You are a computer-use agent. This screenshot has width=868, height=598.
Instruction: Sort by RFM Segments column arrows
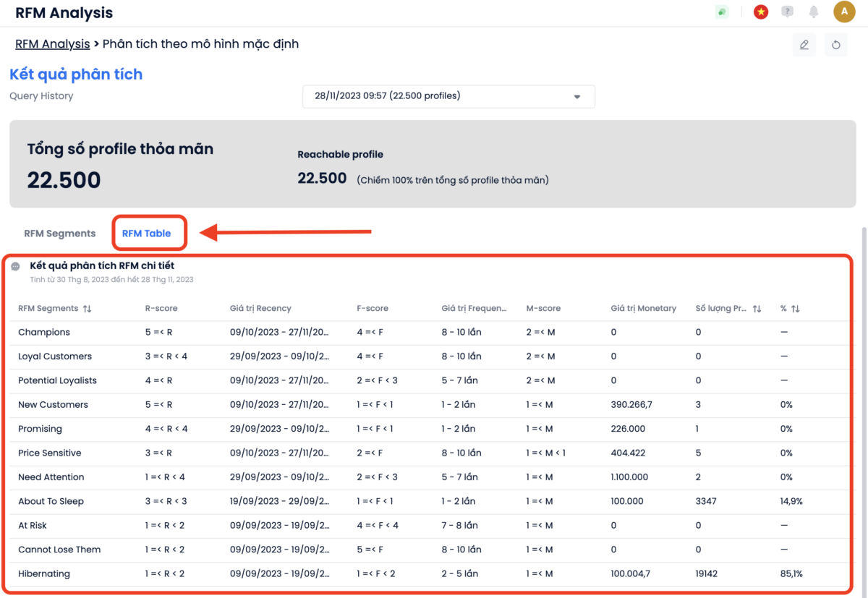[x=88, y=309]
